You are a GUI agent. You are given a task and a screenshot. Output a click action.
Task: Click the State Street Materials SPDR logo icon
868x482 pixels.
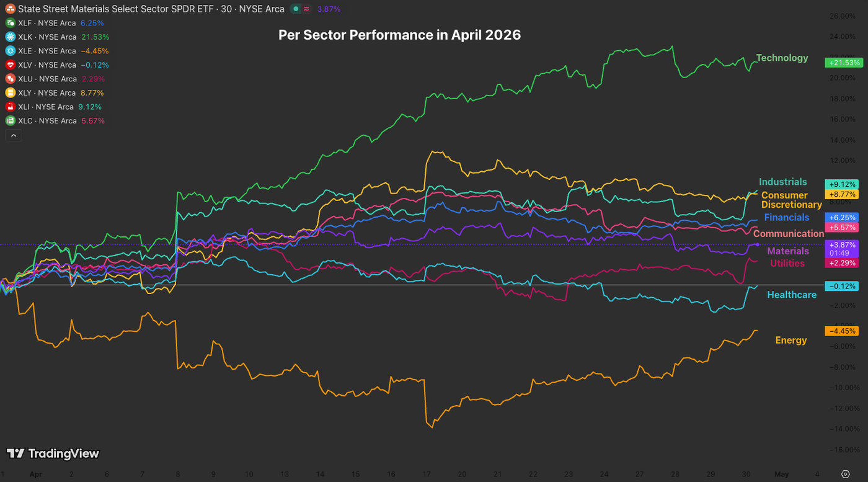[10, 9]
